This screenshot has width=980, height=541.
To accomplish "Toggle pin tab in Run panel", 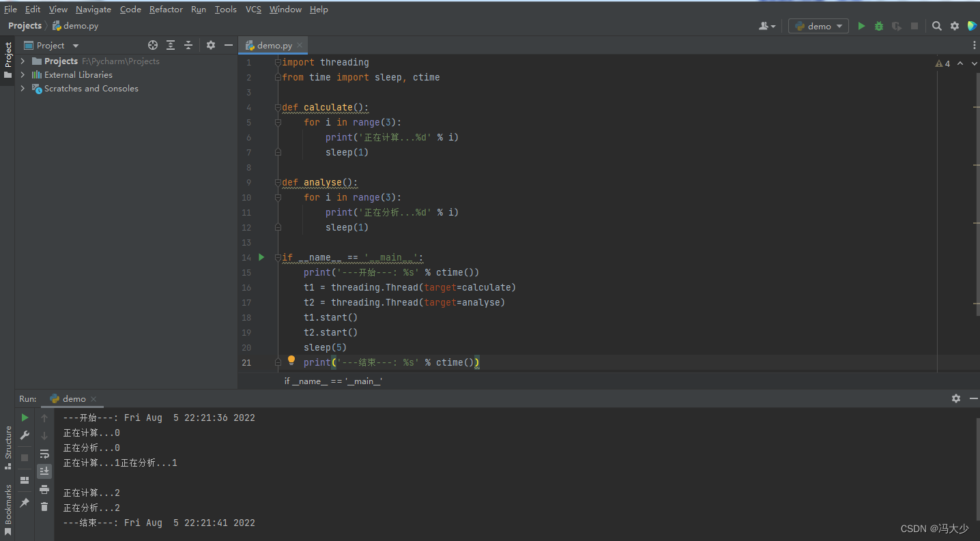I will click(x=25, y=502).
